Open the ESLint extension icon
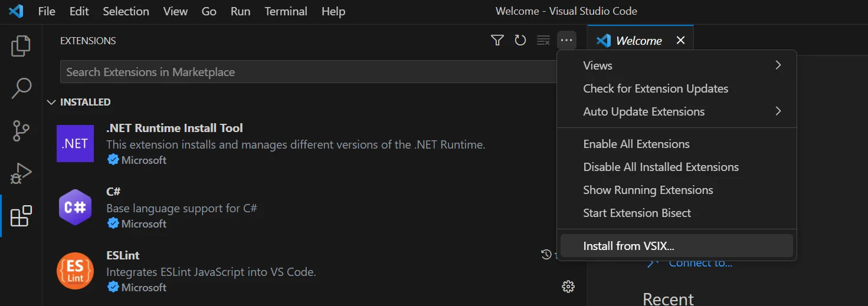Viewport: 868px width, 306px height. tap(75, 271)
